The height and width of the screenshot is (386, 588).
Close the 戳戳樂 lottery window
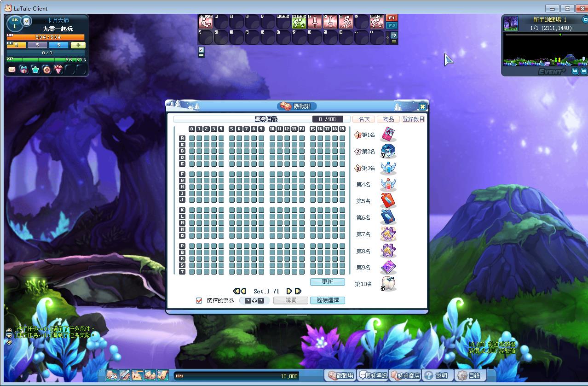(x=422, y=106)
